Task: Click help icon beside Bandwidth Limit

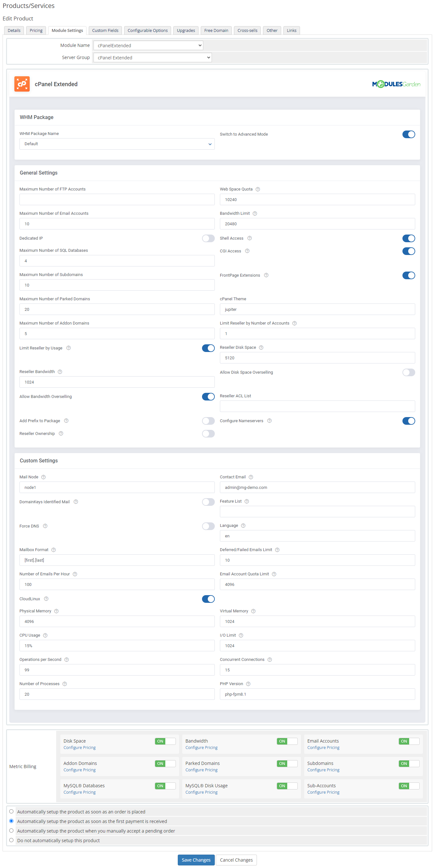Action: [255, 213]
